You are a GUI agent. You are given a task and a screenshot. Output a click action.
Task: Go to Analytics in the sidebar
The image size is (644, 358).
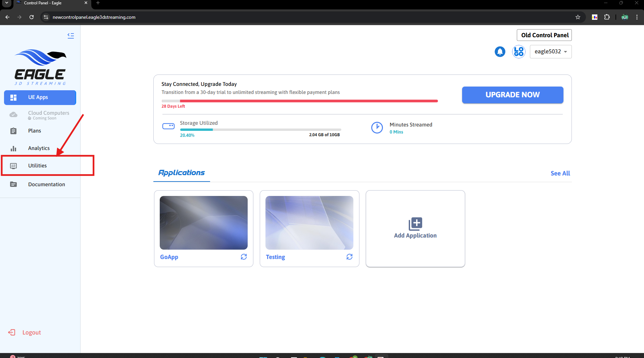click(x=39, y=148)
